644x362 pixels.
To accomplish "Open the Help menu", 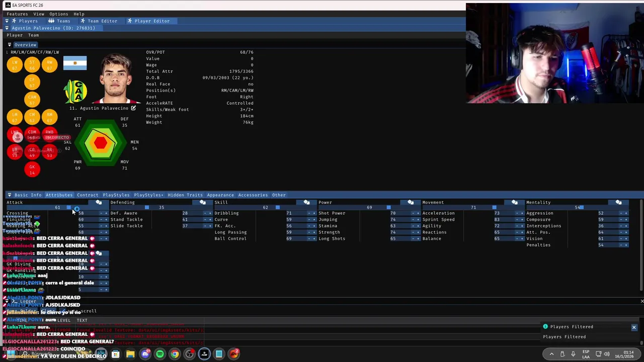I will click(x=79, y=14).
